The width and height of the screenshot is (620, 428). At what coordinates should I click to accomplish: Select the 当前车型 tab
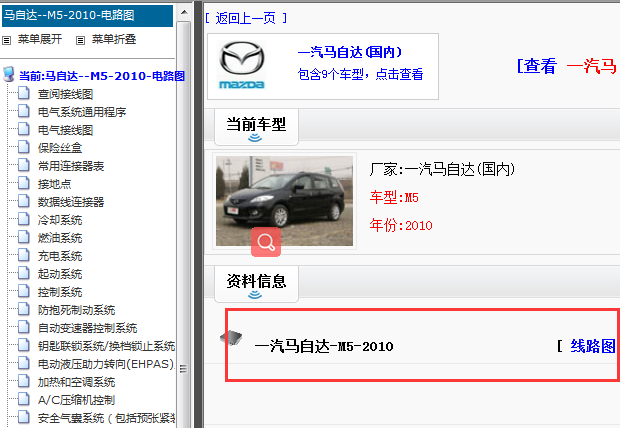click(x=256, y=127)
